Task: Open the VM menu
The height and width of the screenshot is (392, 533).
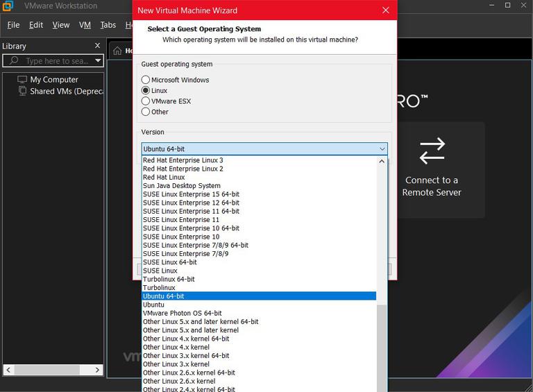Action: click(x=85, y=25)
